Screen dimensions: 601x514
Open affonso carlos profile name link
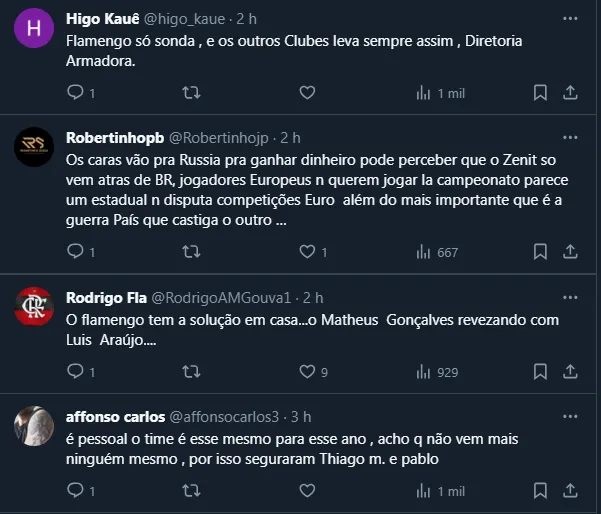107,416
